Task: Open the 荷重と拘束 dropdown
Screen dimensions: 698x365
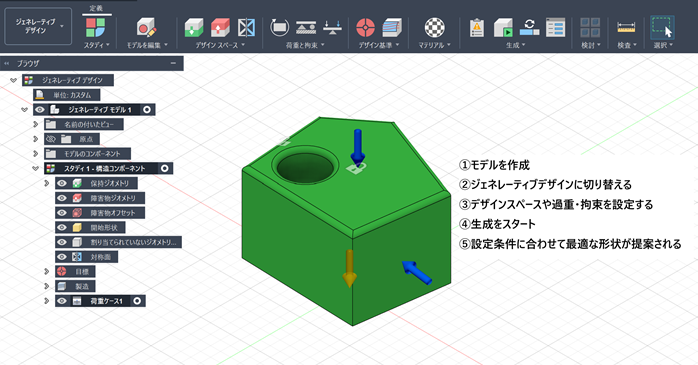Action: point(305,45)
